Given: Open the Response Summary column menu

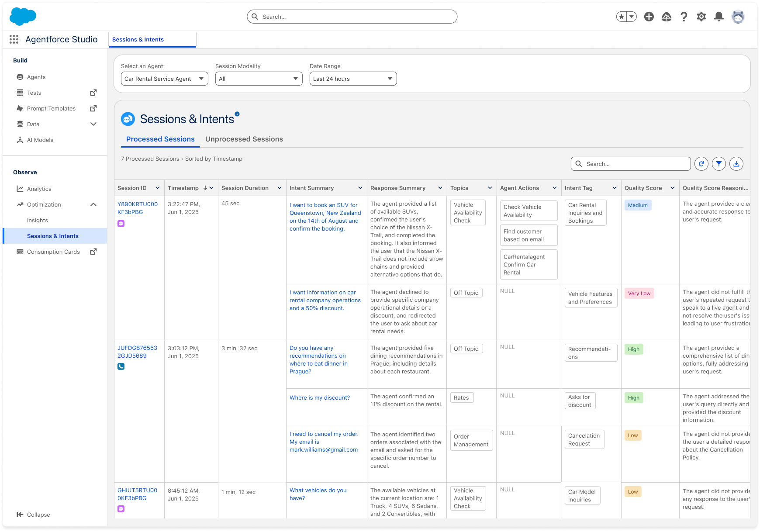Looking at the screenshot, I should coord(440,188).
